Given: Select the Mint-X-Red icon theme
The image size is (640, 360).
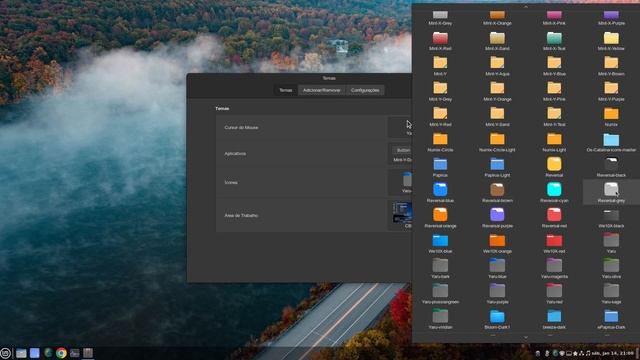Looking at the screenshot, I should click(x=440, y=41).
